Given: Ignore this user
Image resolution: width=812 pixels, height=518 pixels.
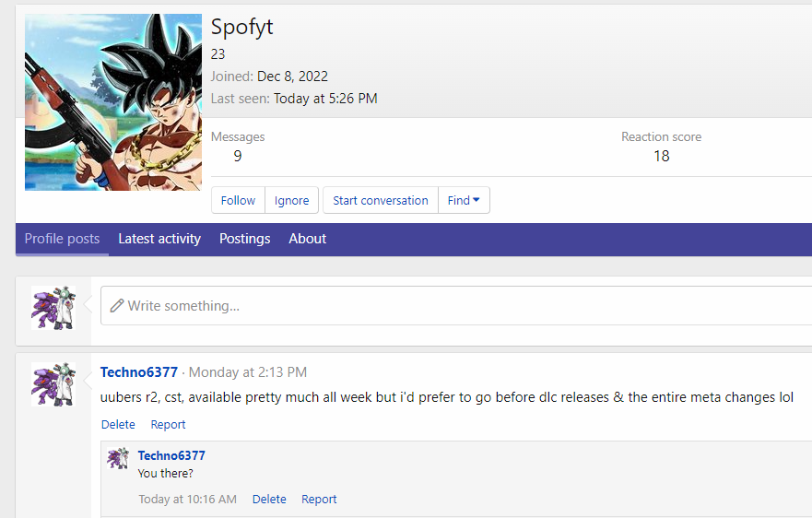Looking at the screenshot, I should [291, 200].
